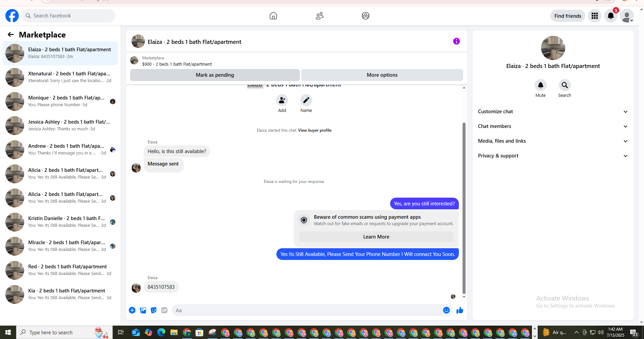
Task: Go back from Marketplace with arrow
Action: 11,35
